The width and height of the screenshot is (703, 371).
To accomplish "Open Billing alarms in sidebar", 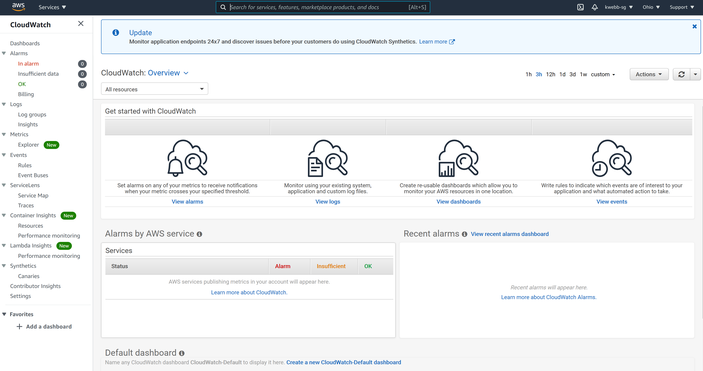I will (x=26, y=94).
